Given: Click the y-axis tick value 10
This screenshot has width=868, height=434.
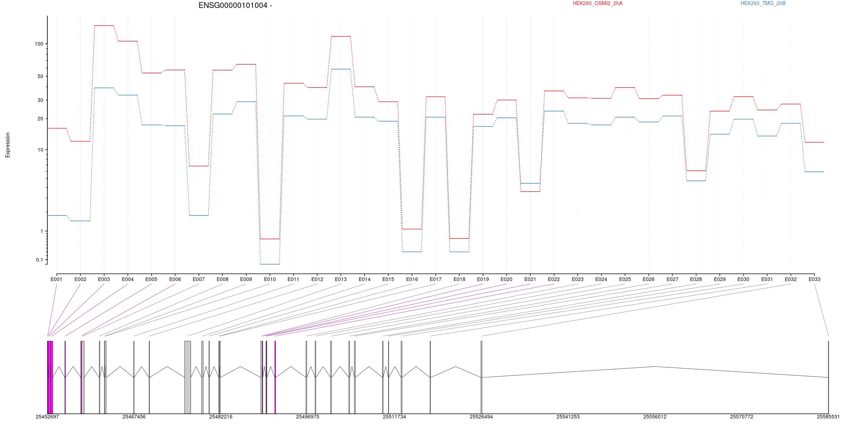Looking at the screenshot, I should [40, 150].
